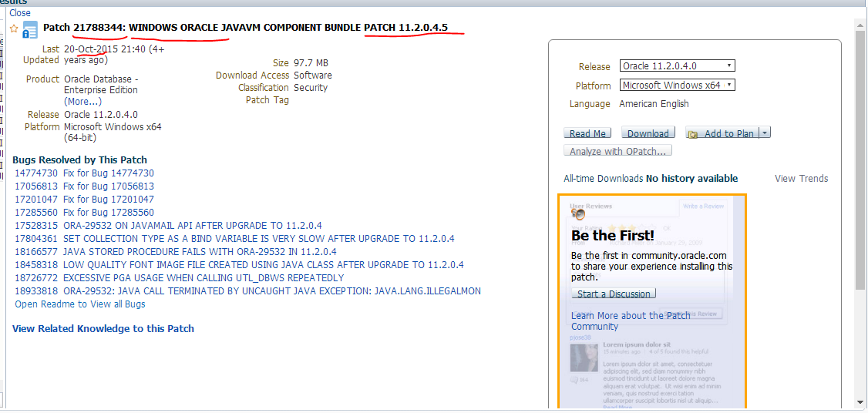Open bug number 17528315 link
The height and width of the screenshot is (413, 868).
36,225
